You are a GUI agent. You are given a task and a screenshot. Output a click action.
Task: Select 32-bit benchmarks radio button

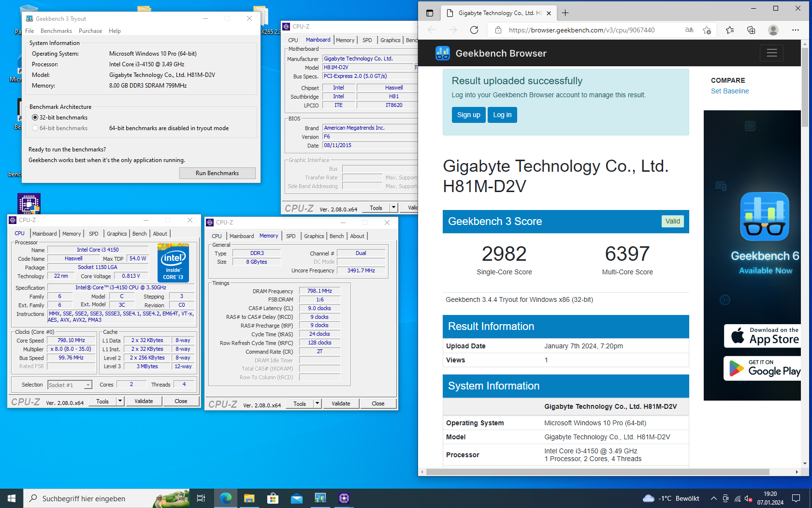click(35, 118)
